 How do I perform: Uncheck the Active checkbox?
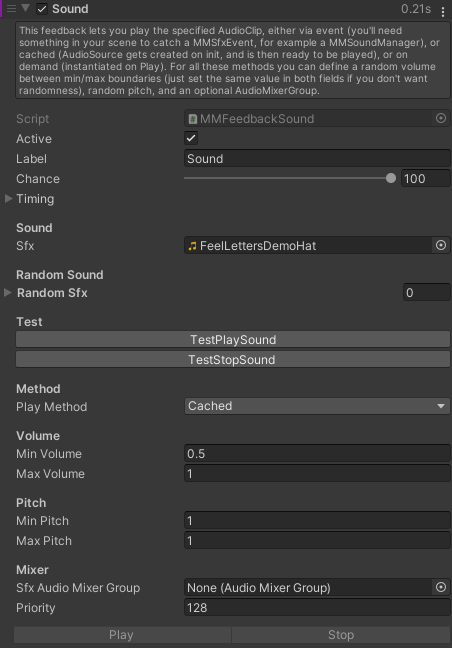click(191, 138)
